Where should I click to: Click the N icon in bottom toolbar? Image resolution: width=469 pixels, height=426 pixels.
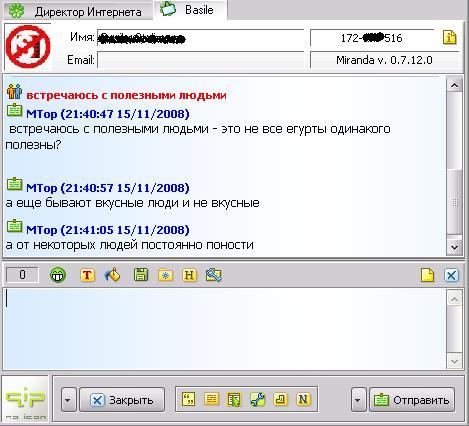[303, 399]
